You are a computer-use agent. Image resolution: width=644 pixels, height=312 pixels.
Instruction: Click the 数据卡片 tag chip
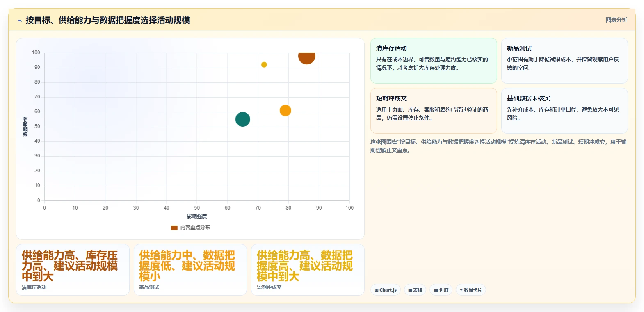(x=471, y=290)
